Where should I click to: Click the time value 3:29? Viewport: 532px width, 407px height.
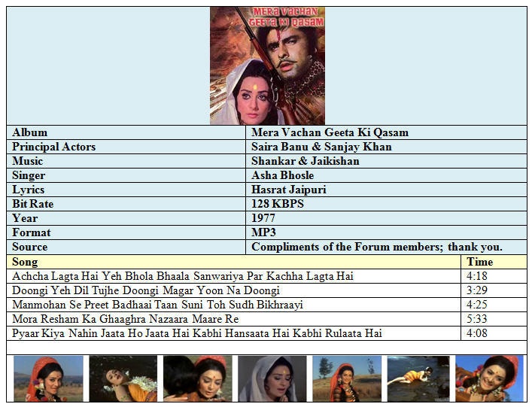point(477,290)
